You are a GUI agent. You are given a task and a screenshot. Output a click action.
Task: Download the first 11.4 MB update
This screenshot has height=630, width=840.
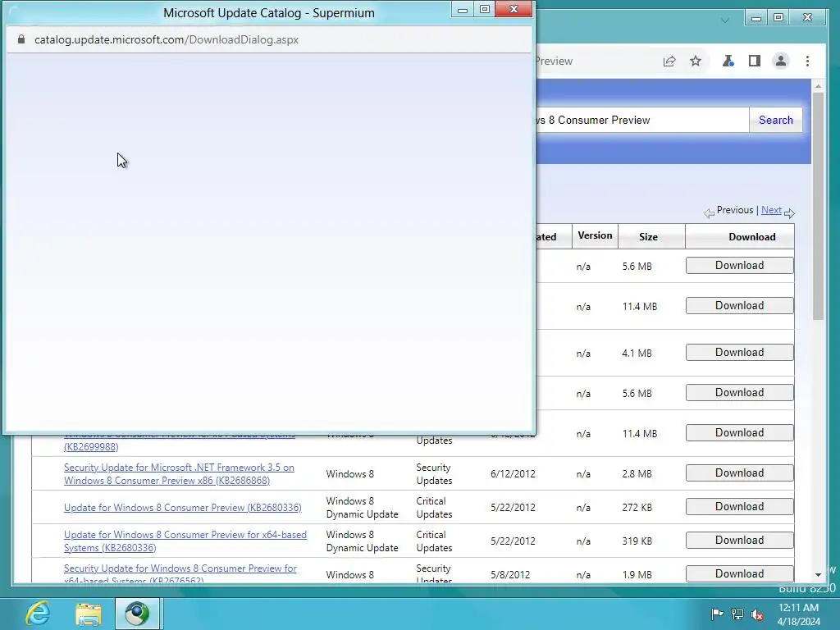coord(739,305)
